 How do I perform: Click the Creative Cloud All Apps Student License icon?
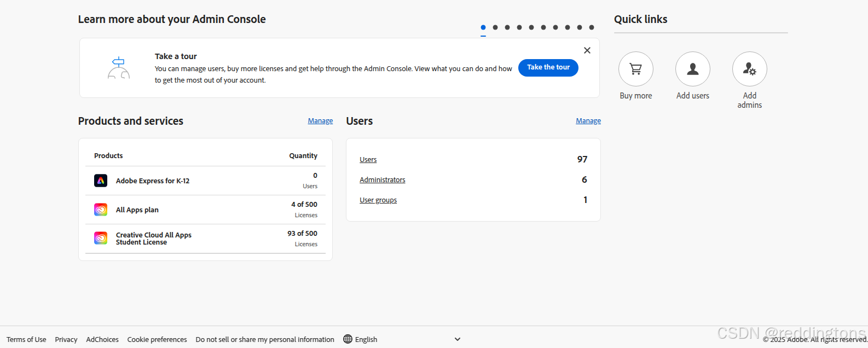click(x=101, y=238)
